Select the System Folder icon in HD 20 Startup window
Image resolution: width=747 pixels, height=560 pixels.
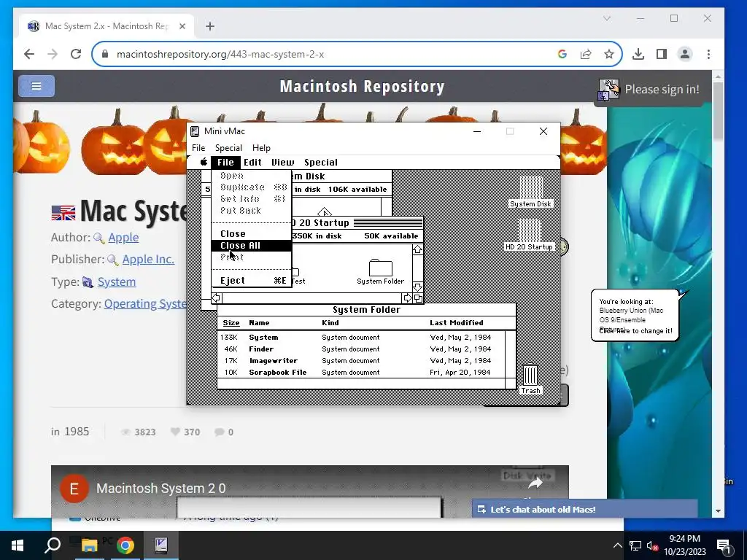(380, 272)
